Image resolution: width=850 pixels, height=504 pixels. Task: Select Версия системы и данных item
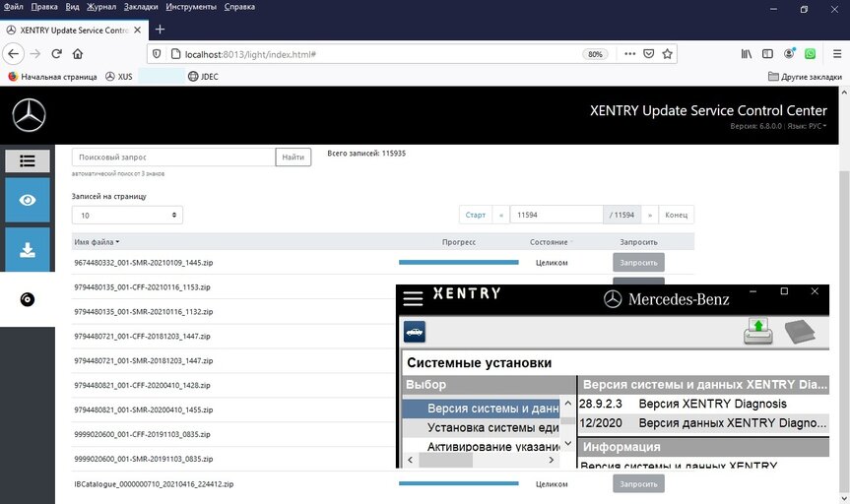[481, 409]
